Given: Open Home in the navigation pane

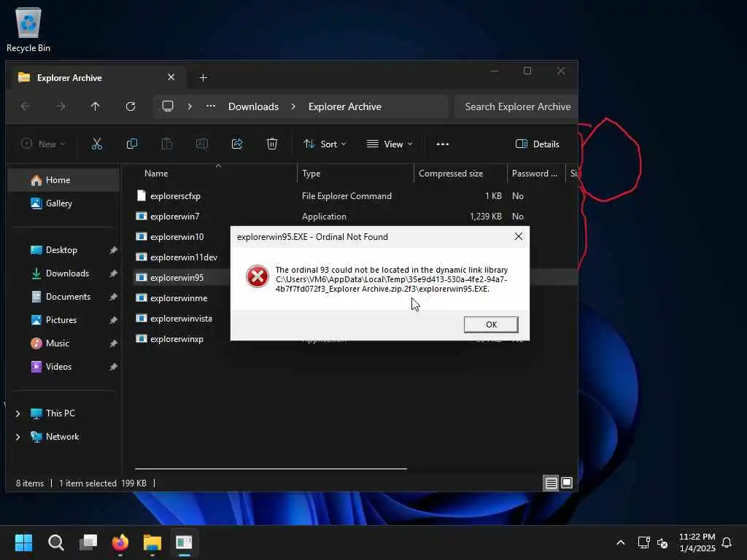Looking at the screenshot, I should (x=63, y=180).
